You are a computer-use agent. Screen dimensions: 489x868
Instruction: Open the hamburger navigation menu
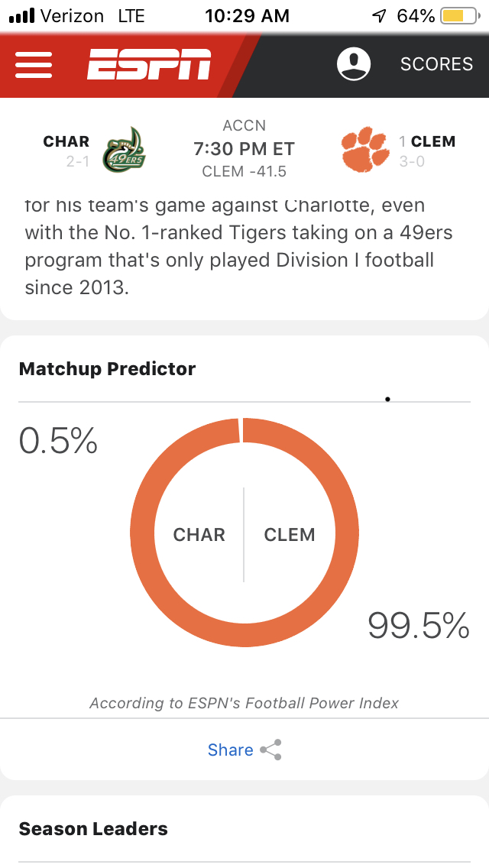[x=34, y=65]
